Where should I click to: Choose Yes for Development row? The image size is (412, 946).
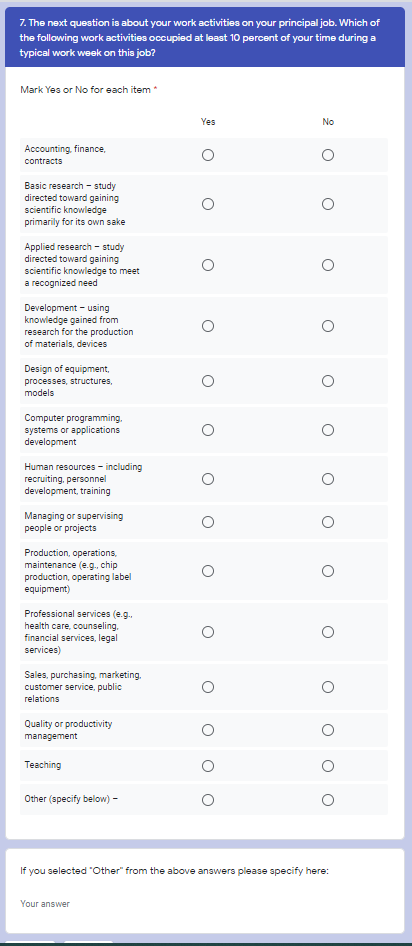pyautogui.click(x=208, y=326)
